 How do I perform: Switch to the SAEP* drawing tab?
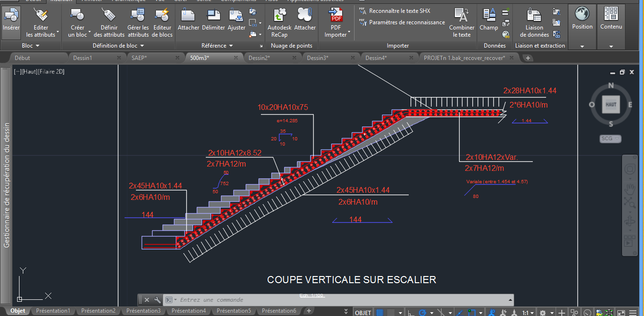[139, 58]
